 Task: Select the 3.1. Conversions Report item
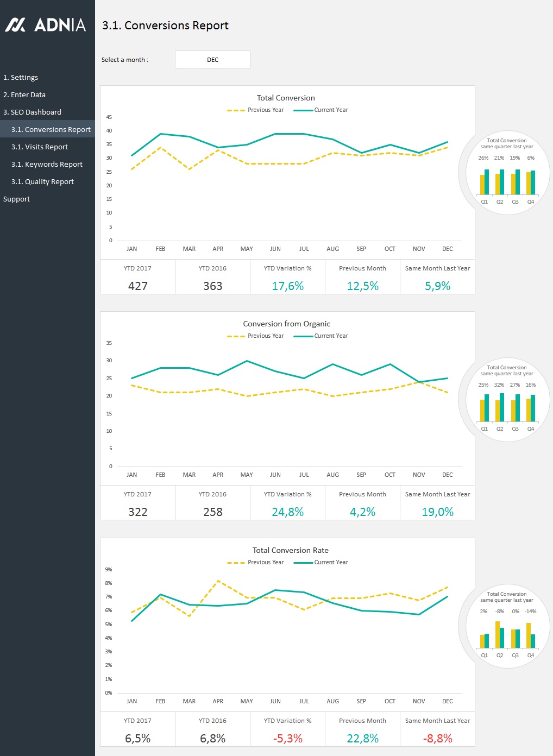tap(51, 130)
